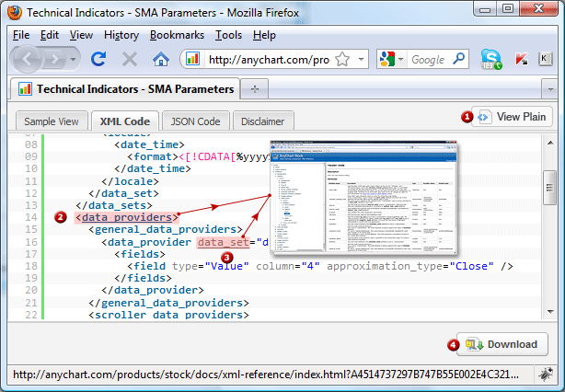
Task: Run search with the magnifier icon
Action: [x=459, y=58]
